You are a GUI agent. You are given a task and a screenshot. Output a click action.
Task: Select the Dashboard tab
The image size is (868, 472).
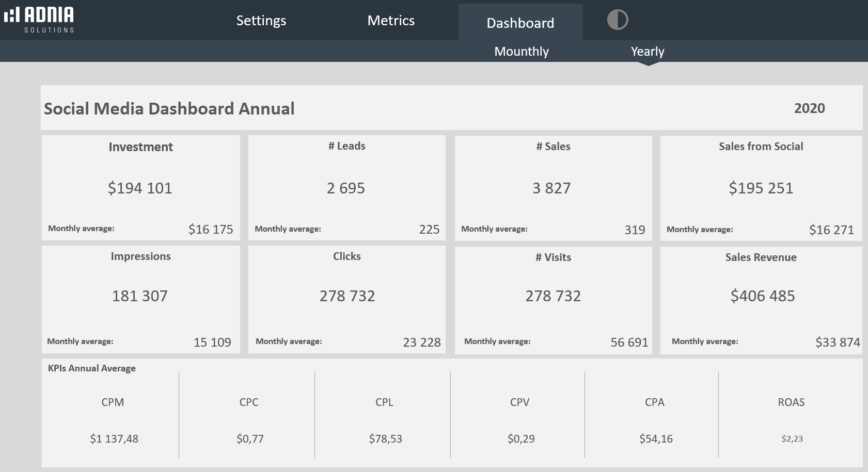tap(520, 23)
